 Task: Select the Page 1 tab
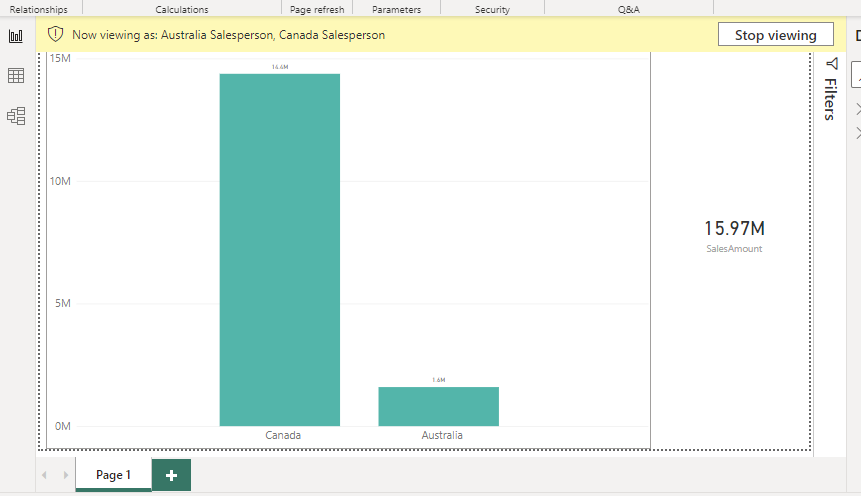point(113,475)
